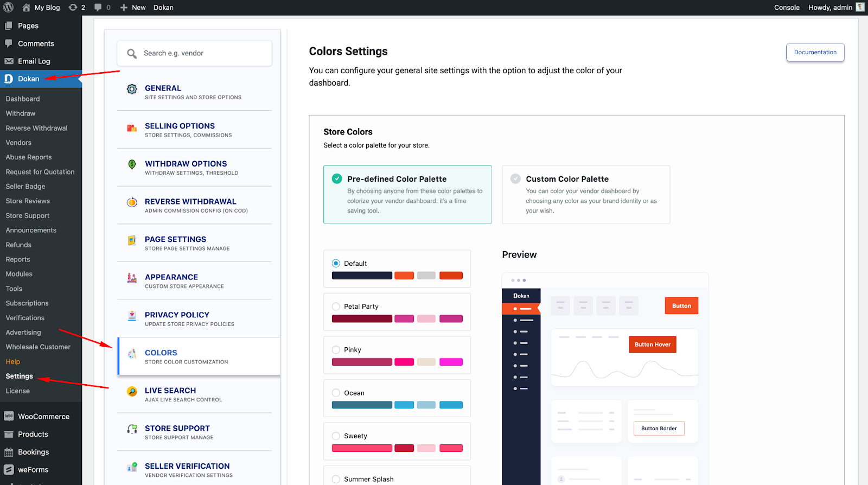The width and height of the screenshot is (868, 485).
Task: Click the Reverse Withdrawal icon
Action: click(132, 202)
